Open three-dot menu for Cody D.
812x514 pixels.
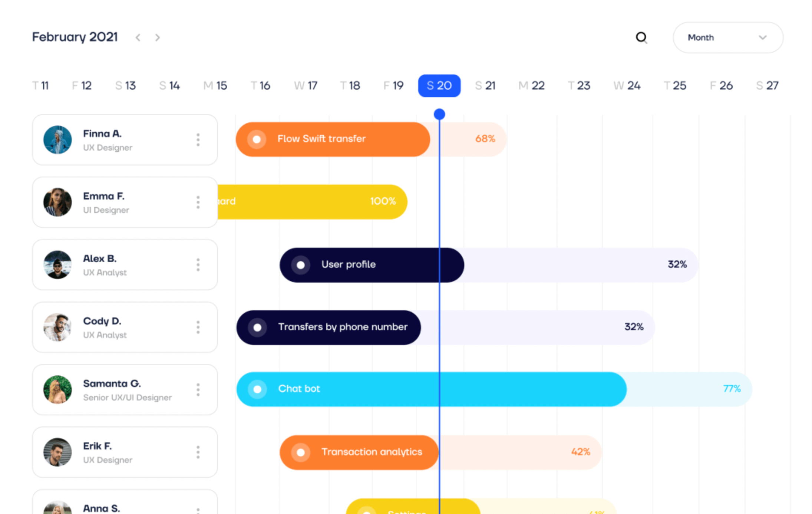[x=198, y=327]
